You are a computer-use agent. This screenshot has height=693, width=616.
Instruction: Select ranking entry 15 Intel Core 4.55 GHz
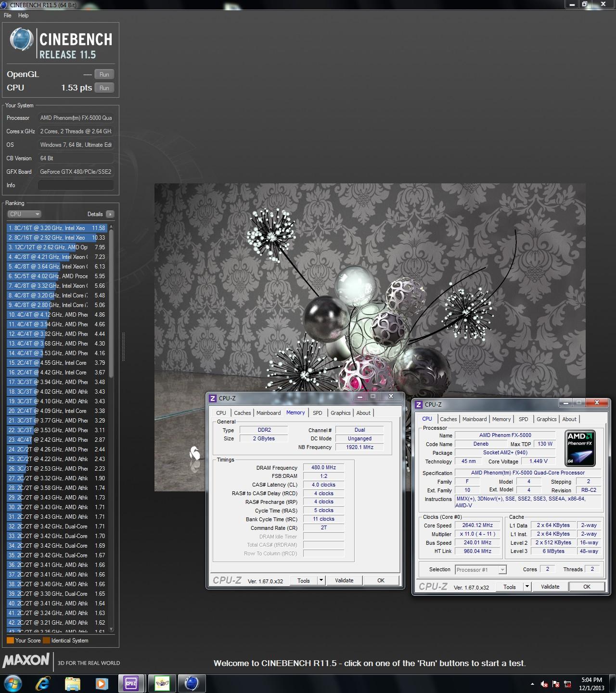[57, 363]
